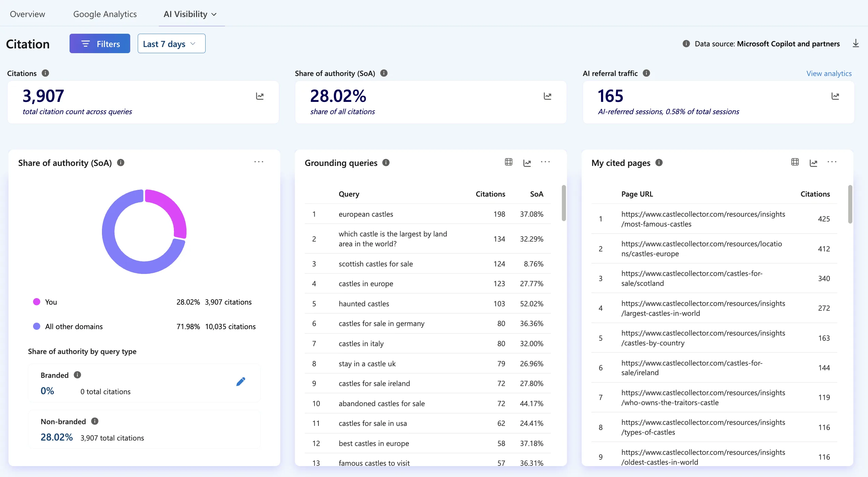
Task: Show info for Branded query type
Action: (77, 375)
